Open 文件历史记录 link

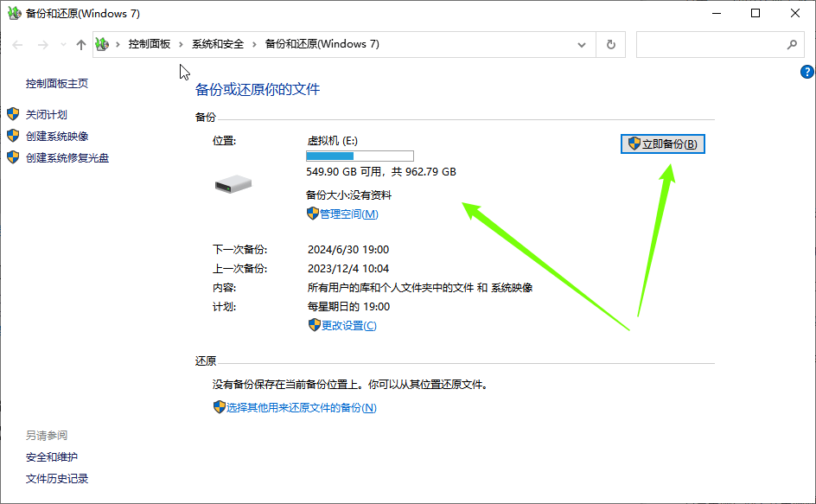pos(57,479)
